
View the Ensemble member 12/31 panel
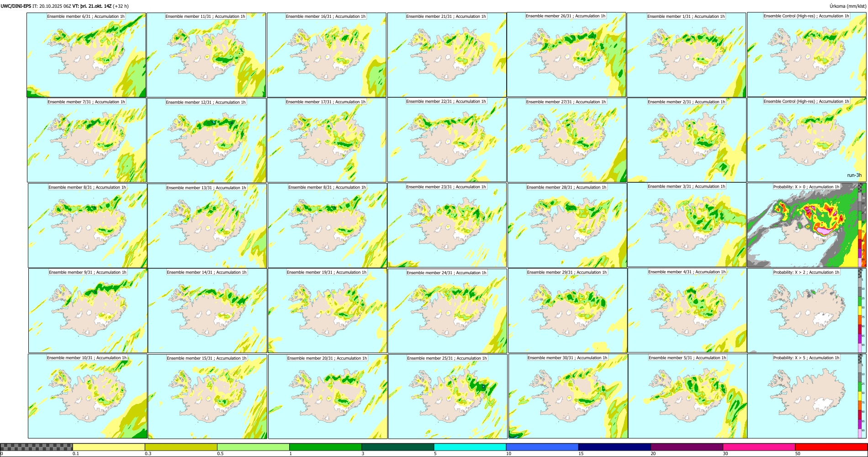pyautogui.click(x=206, y=140)
